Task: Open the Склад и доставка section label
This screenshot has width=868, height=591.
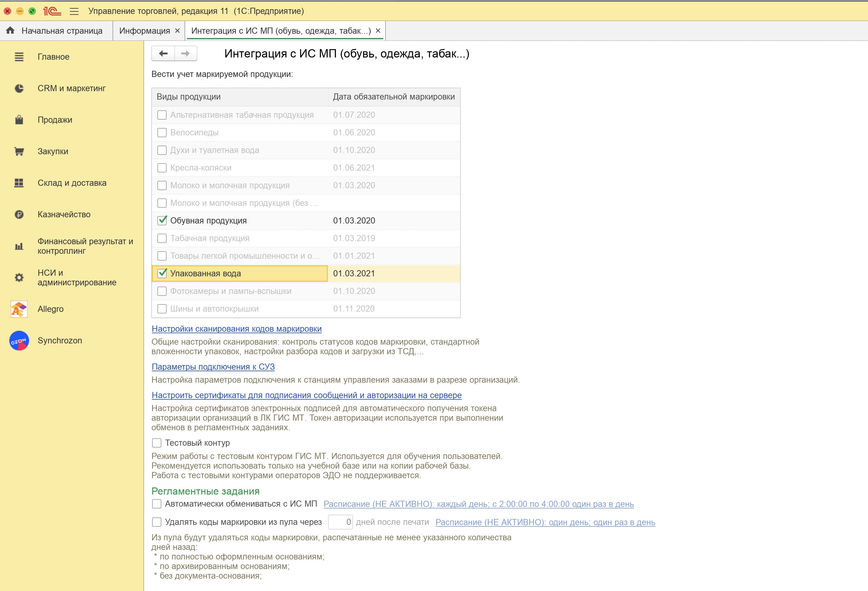Action: (72, 183)
